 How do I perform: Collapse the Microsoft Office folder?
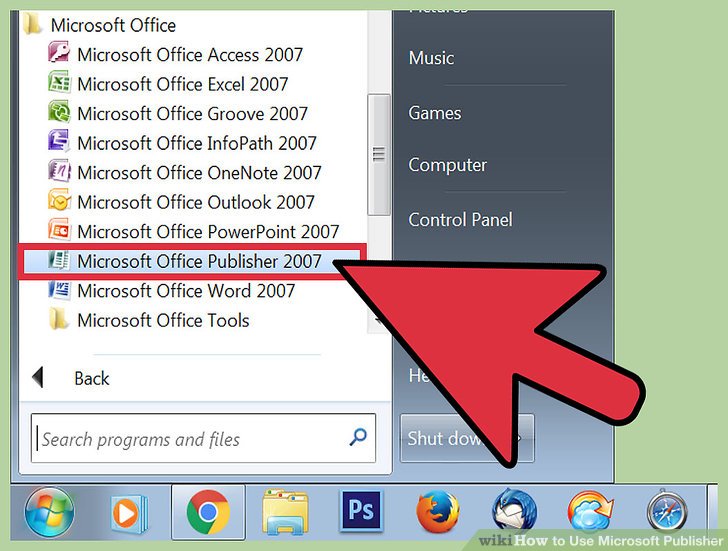(x=113, y=25)
